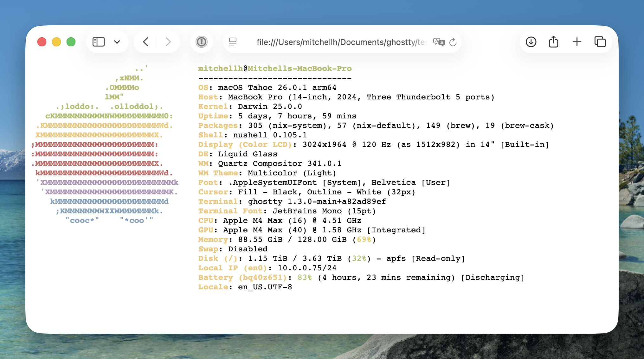
Task: Click the mitchellh@Mitchells-MacBook-Pro heading
Action: (275, 68)
